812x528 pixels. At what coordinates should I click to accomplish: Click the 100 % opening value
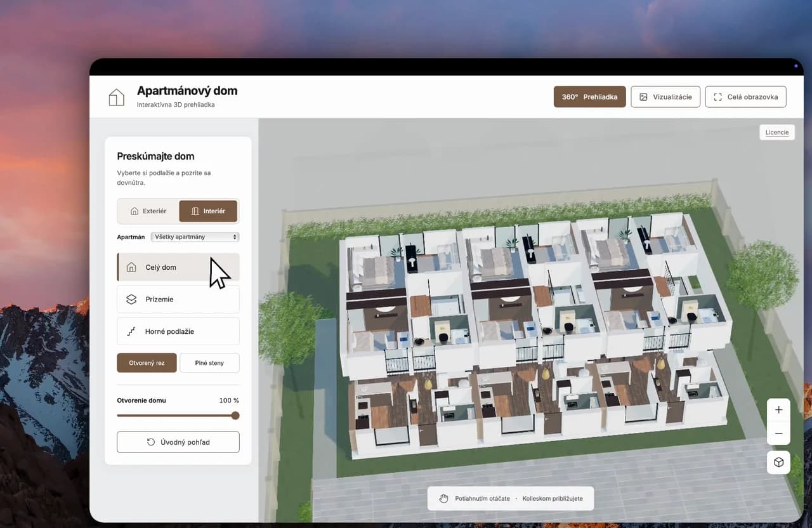229,400
